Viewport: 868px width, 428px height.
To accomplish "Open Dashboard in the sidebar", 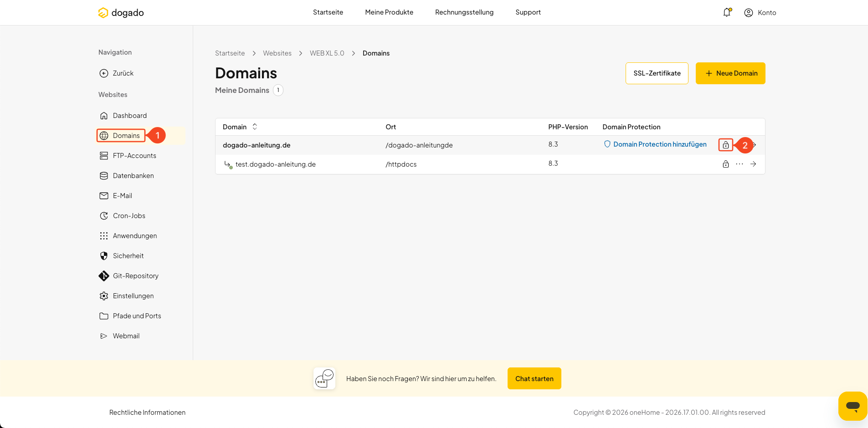I will pyautogui.click(x=123, y=116).
